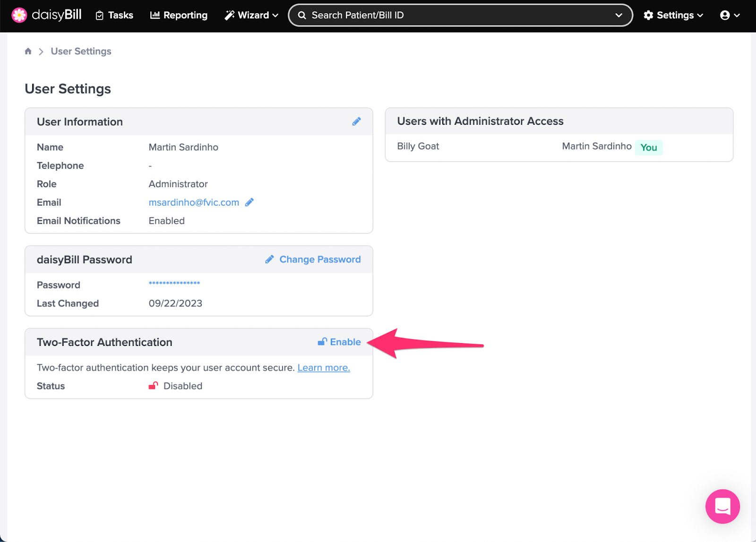This screenshot has width=756, height=542.
Task: Click the unlock icon next to Enable
Action: click(323, 341)
